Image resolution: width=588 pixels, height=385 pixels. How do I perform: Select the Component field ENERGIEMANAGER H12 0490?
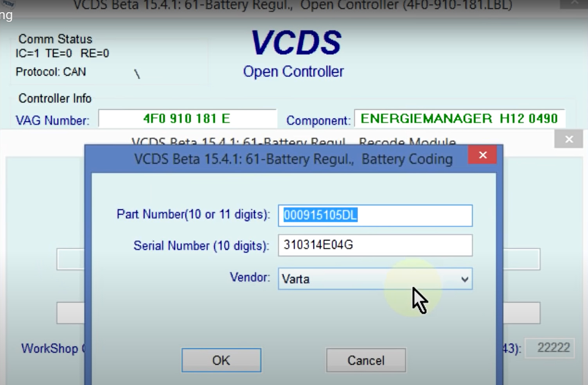459,118
